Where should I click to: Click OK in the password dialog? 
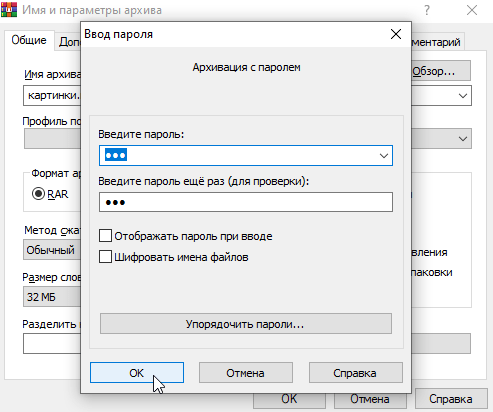click(x=137, y=373)
